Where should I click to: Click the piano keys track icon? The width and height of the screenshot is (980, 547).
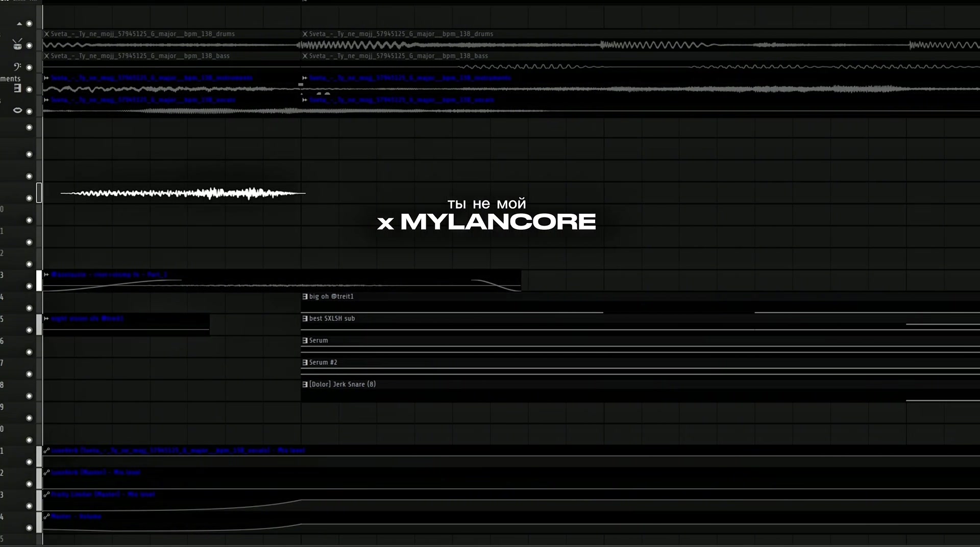[x=17, y=88]
